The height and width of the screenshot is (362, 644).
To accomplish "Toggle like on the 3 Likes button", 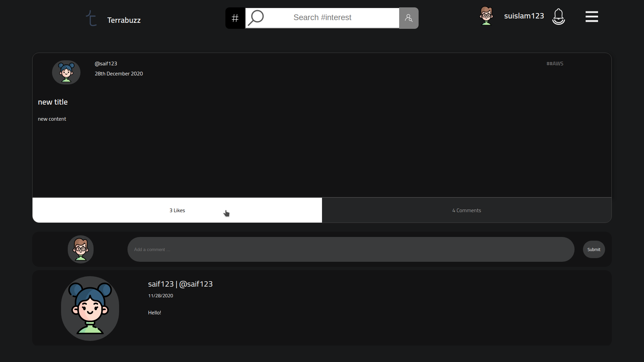I will click(x=177, y=210).
